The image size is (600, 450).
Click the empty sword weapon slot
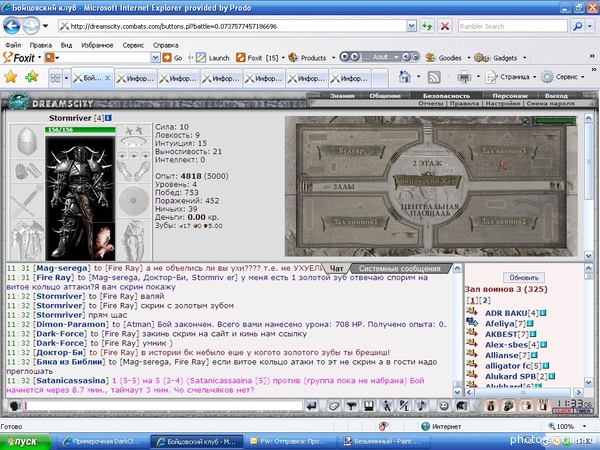[x=27, y=201]
